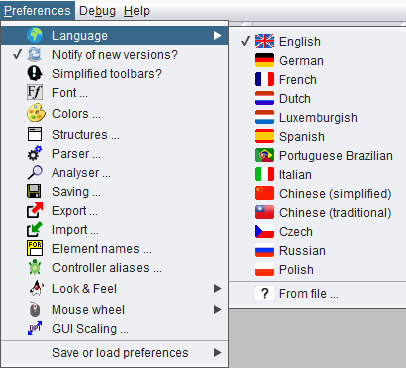Click the globe icon beside Language

tap(35, 35)
